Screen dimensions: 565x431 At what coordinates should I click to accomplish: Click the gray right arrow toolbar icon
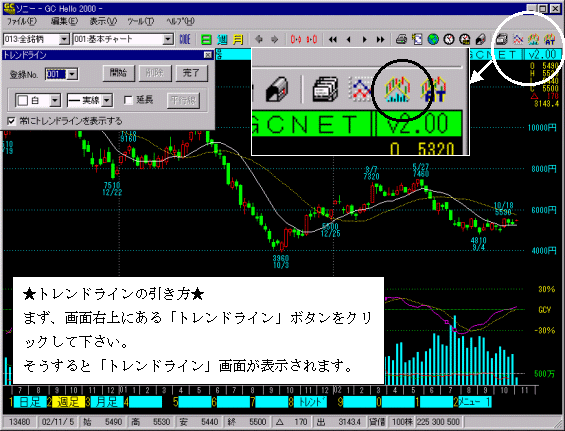coord(275,39)
